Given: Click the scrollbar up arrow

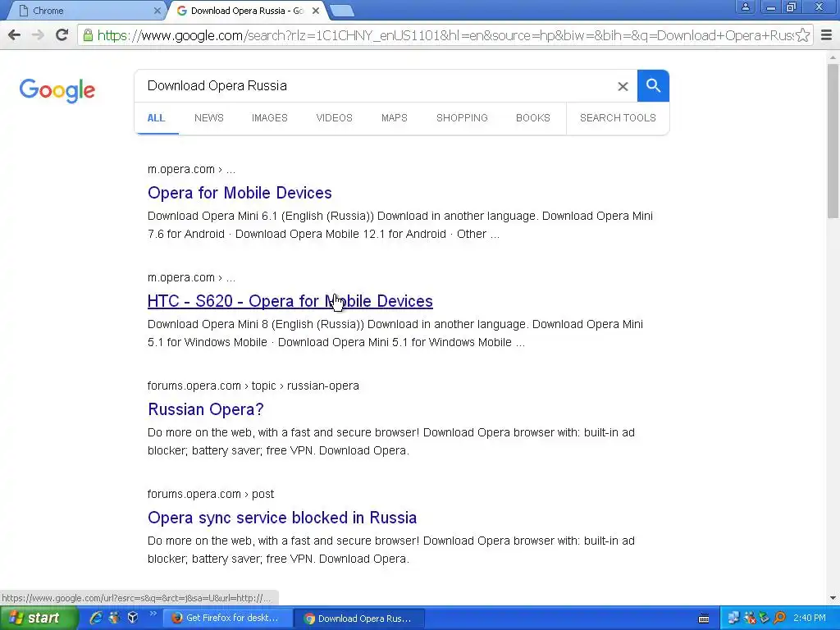Looking at the screenshot, I should click(833, 57).
